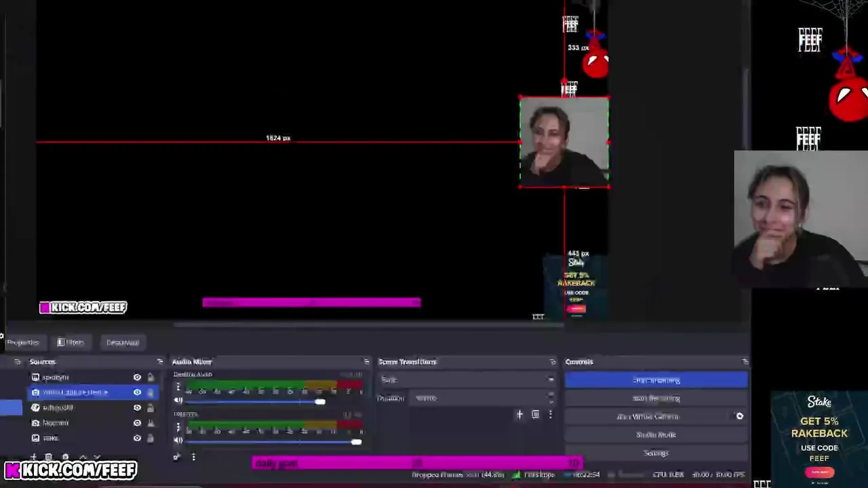Open advanced audio properties gear icon
This screenshot has width=868, height=488.
(177, 457)
